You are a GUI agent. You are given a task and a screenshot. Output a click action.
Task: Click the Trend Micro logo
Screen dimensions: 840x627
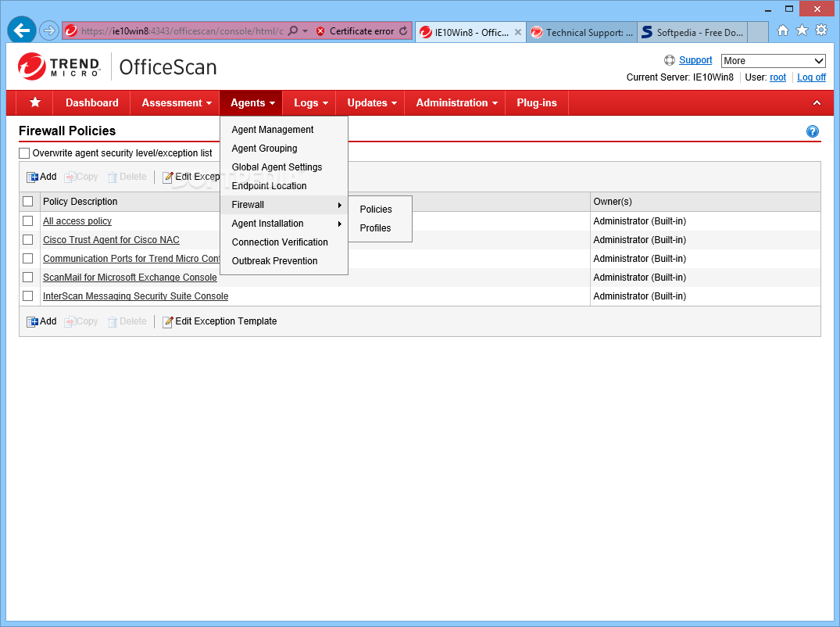click(59, 66)
